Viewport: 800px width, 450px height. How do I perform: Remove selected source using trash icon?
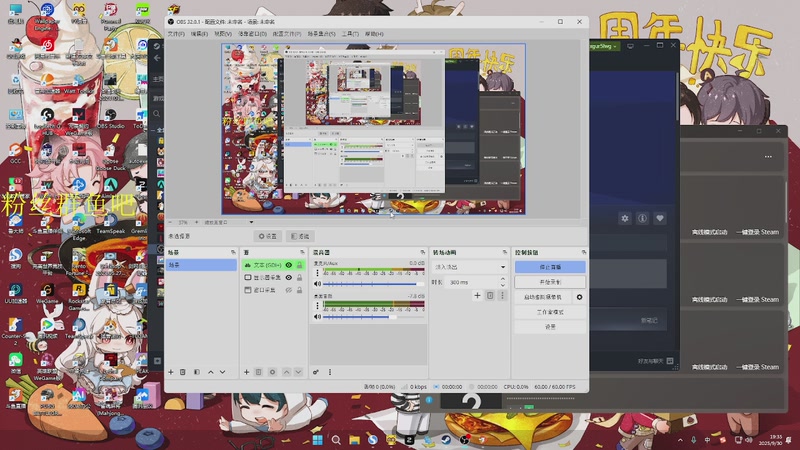pos(258,372)
